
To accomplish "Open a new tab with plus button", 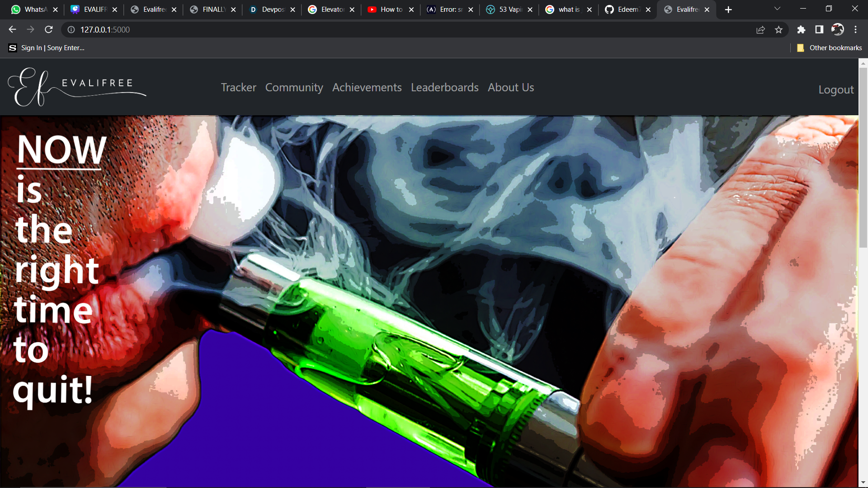I will pos(728,9).
